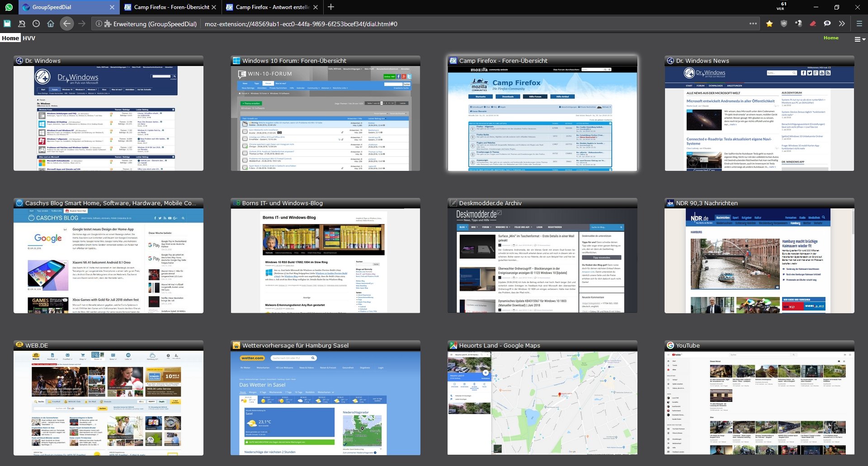Switch to the HVV dial group
The height and width of the screenshot is (466, 868).
tap(29, 38)
